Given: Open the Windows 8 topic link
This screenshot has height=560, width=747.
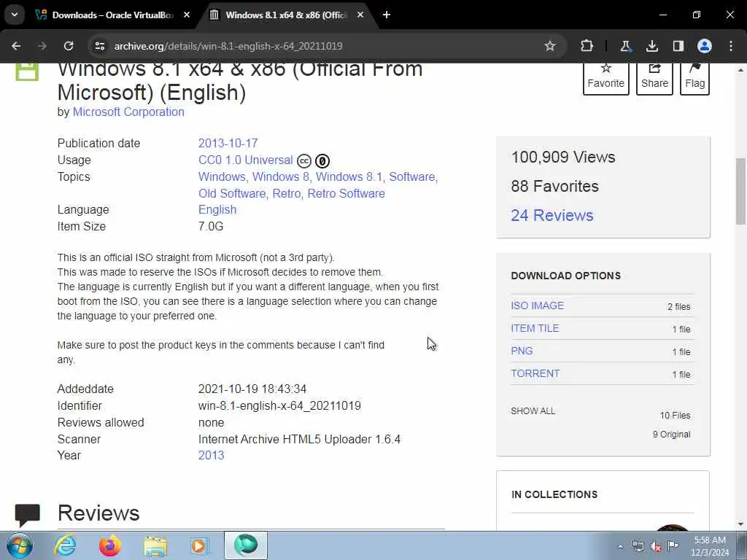Looking at the screenshot, I should 280,176.
